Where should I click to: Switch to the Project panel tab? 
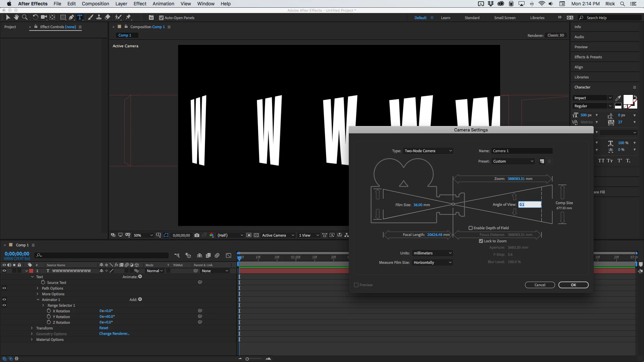pos(10,27)
